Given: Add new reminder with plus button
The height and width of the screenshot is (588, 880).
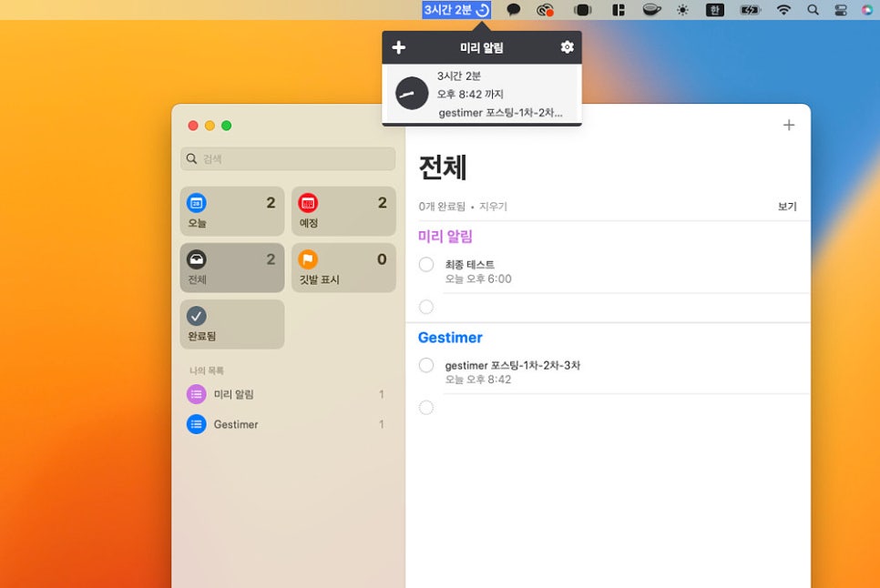Looking at the screenshot, I should (789, 125).
